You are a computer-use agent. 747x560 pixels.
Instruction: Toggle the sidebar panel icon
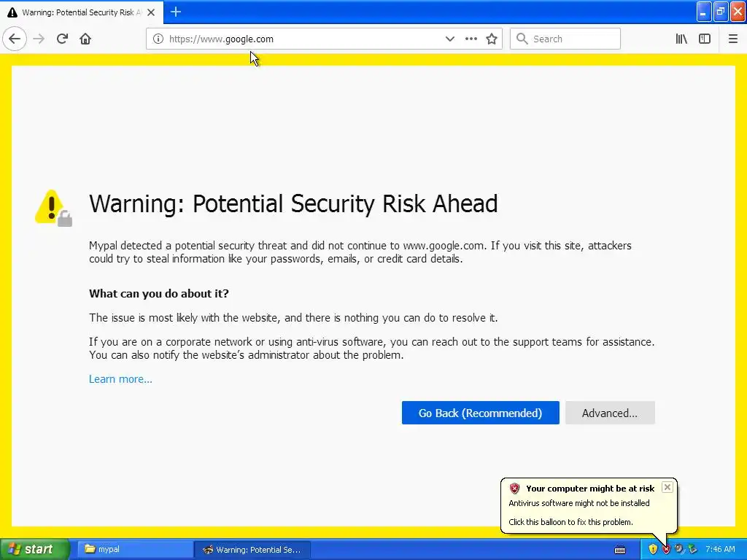pyautogui.click(x=705, y=39)
